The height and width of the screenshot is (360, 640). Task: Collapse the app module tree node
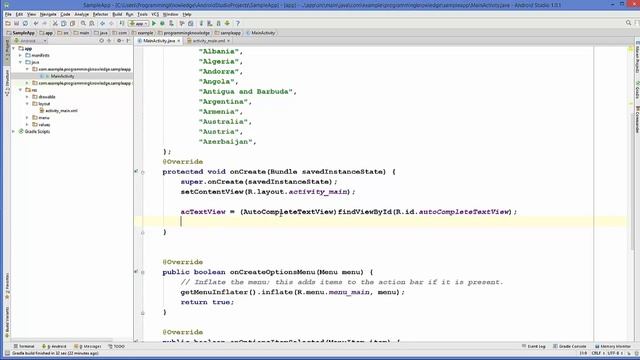pos(14,49)
